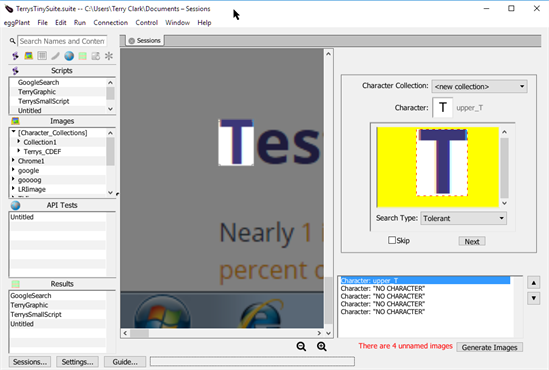This screenshot has height=370, width=549.
Task: Click the viewer's horizontal scrollbar thumb
Action: coord(139,333)
